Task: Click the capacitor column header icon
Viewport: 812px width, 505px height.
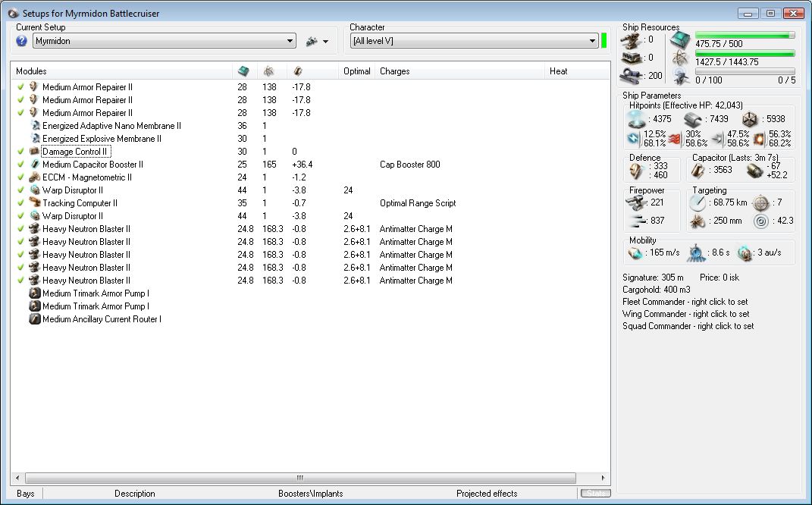Action: coord(298,71)
